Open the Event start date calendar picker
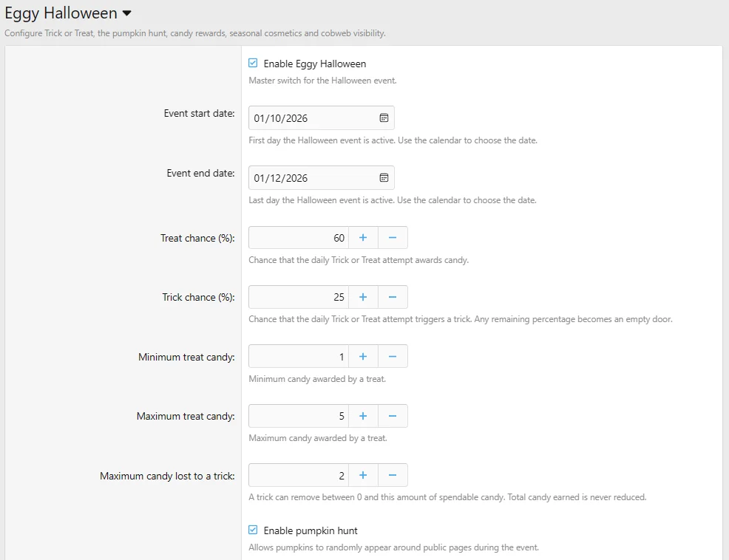729x560 pixels. click(384, 118)
